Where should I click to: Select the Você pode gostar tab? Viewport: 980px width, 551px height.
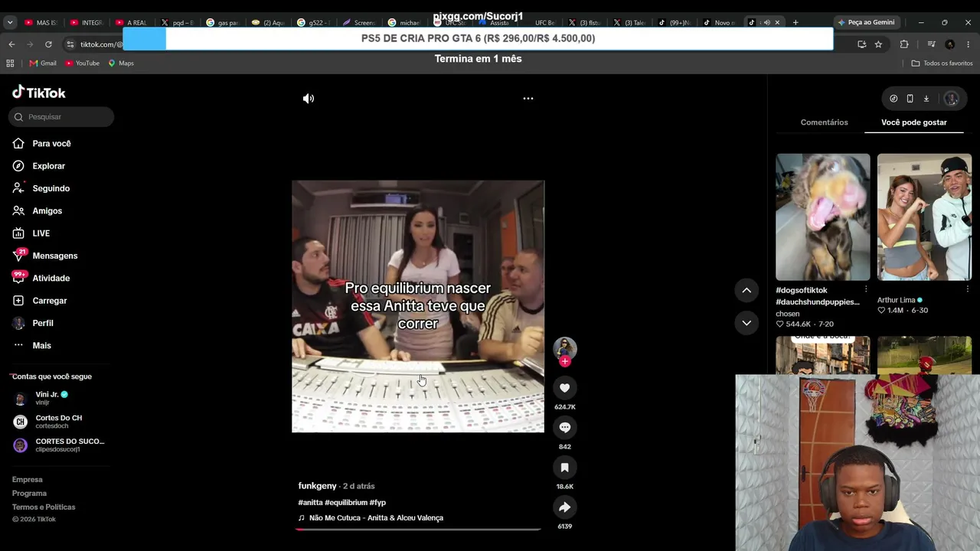[x=913, y=122]
